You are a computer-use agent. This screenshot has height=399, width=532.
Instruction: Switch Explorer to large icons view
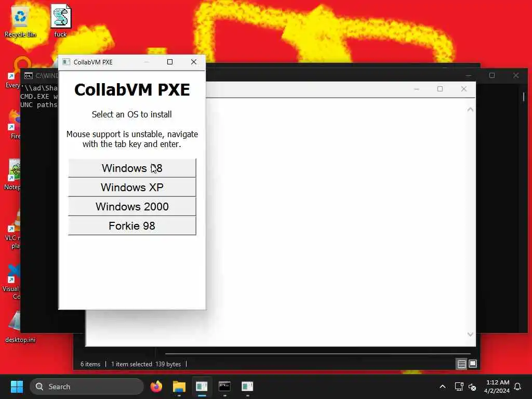pos(473,364)
